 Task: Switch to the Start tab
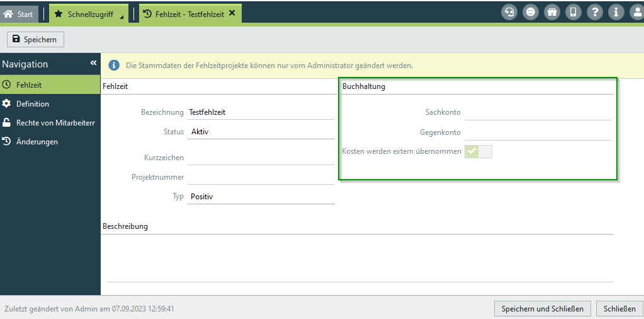(19, 14)
